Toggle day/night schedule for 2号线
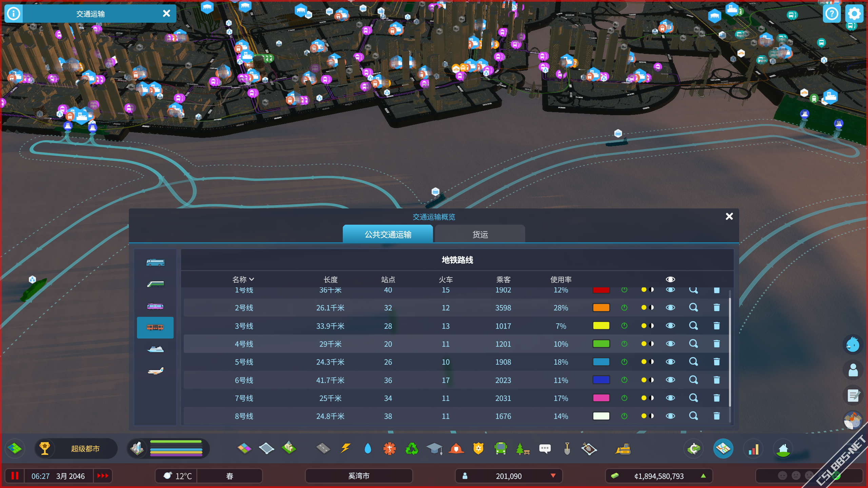The image size is (868, 488). click(x=647, y=308)
